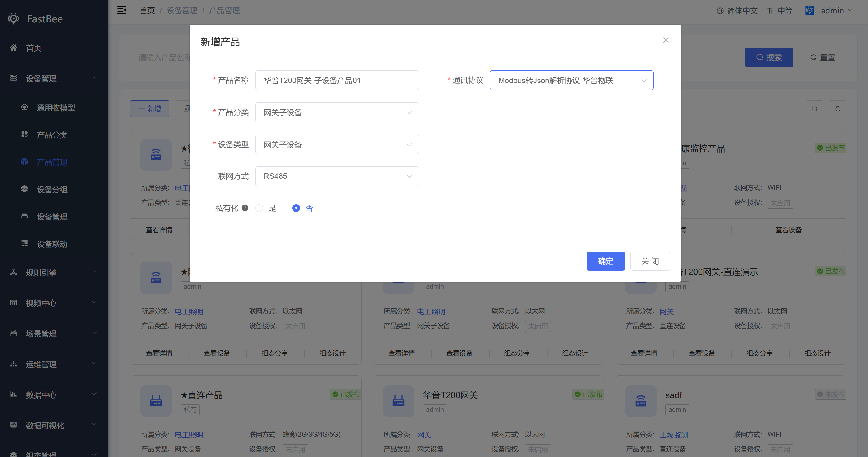Click the home icon in sidebar
868x457 pixels.
click(x=13, y=48)
